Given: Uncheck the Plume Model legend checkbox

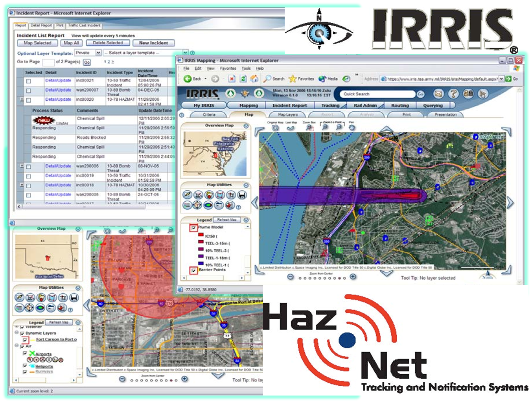Looking at the screenshot, I should click(x=193, y=228).
